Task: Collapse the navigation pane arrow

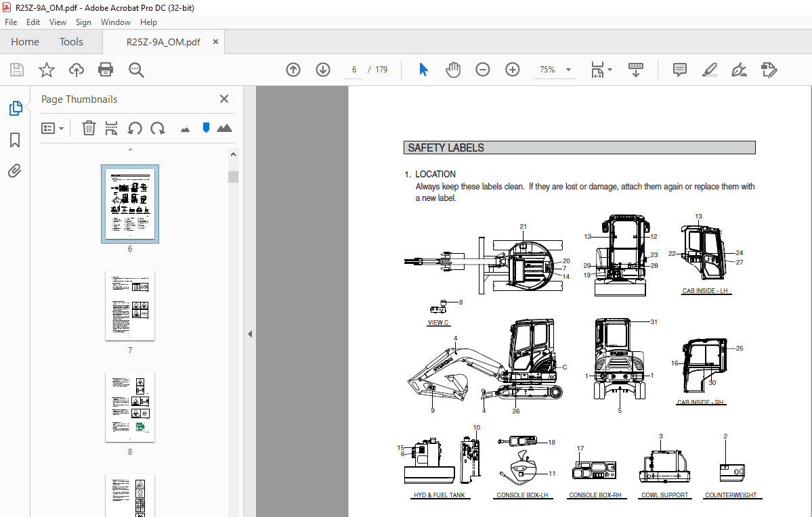Action: tap(250, 334)
